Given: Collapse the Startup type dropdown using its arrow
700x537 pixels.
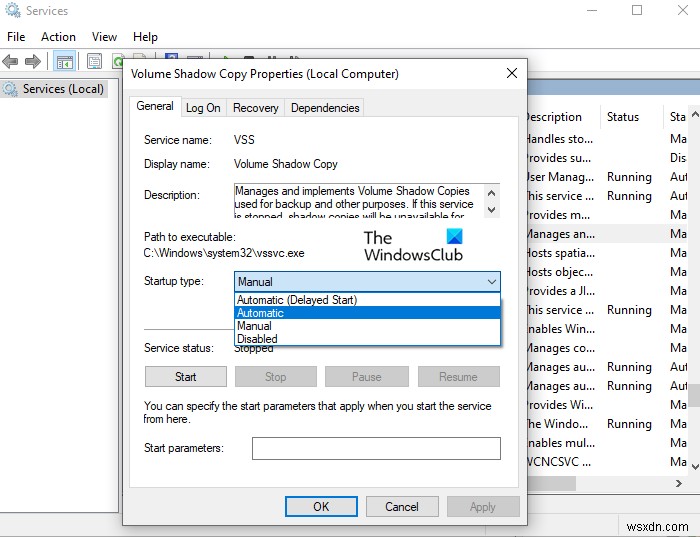Looking at the screenshot, I should pos(490,282).
